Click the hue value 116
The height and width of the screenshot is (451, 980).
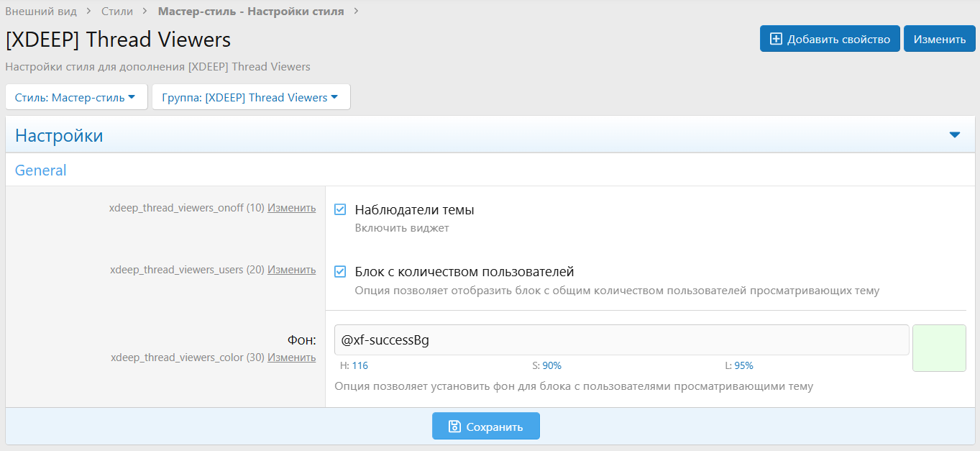coord(360,365)
